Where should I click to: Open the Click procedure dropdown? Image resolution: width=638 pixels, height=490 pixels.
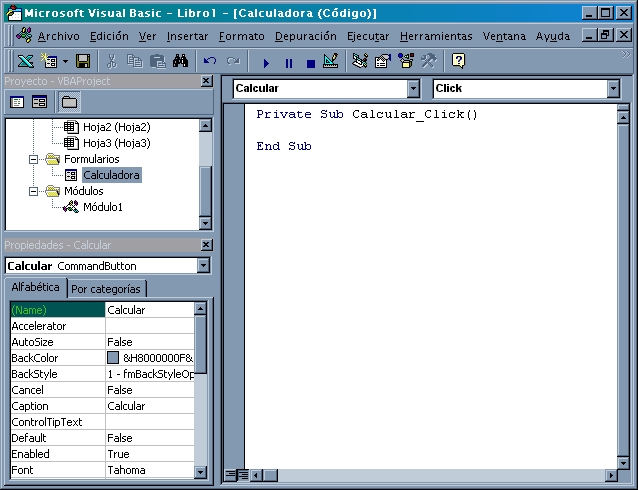[x=613, y=89]
